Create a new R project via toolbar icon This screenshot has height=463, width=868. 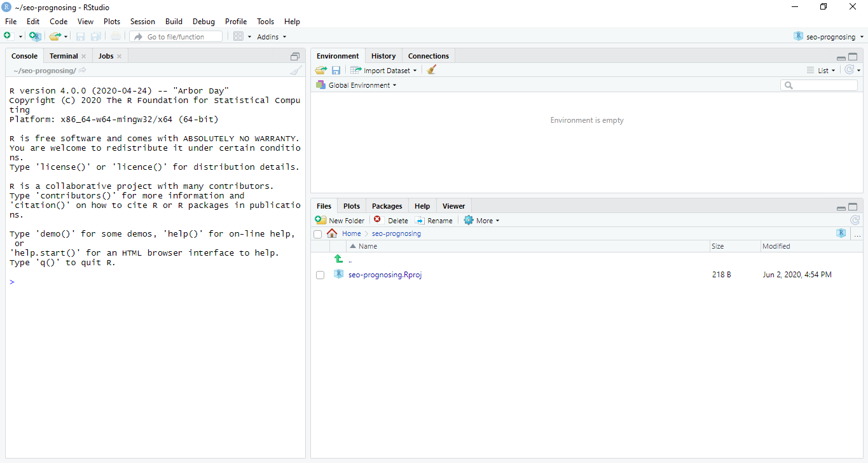[x=35, y=36]
